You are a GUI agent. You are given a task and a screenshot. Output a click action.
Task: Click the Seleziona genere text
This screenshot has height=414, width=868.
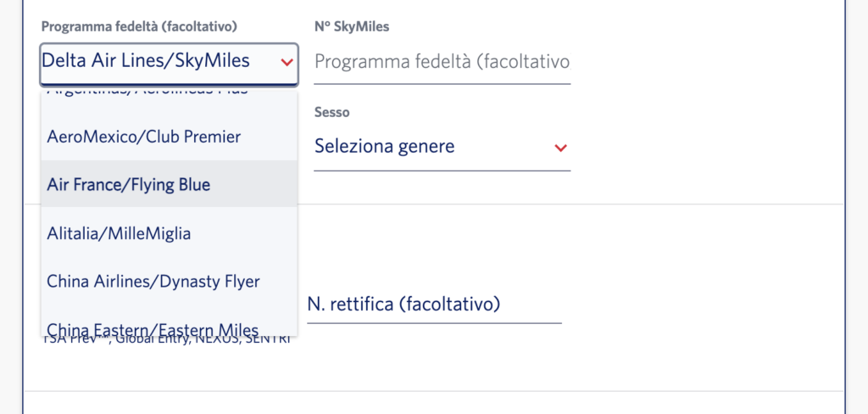[x=384, y=146]
